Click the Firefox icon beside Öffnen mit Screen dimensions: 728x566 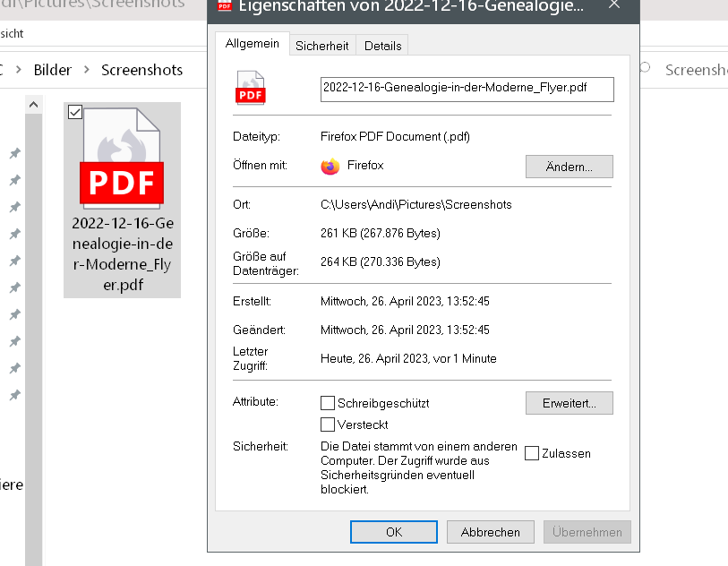point(330,166)
